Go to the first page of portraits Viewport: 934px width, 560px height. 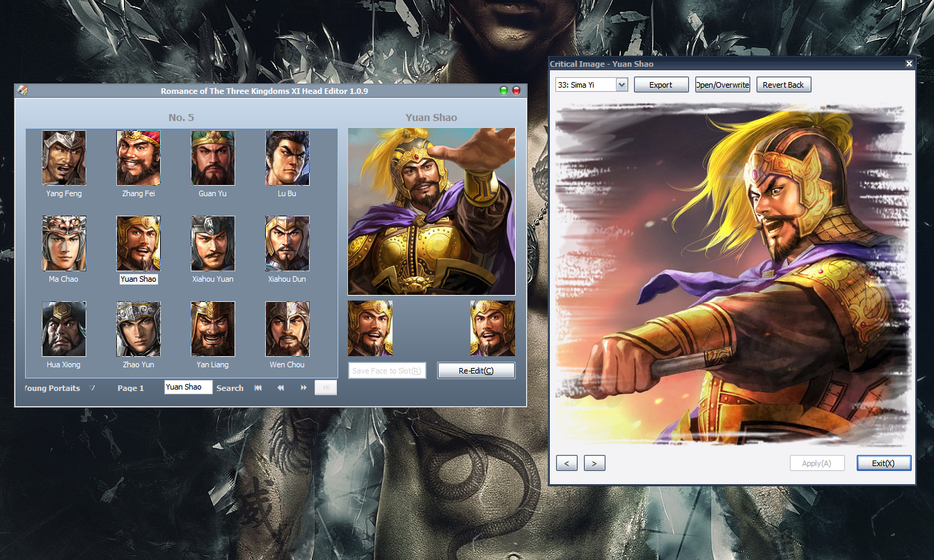click(258, 387)
